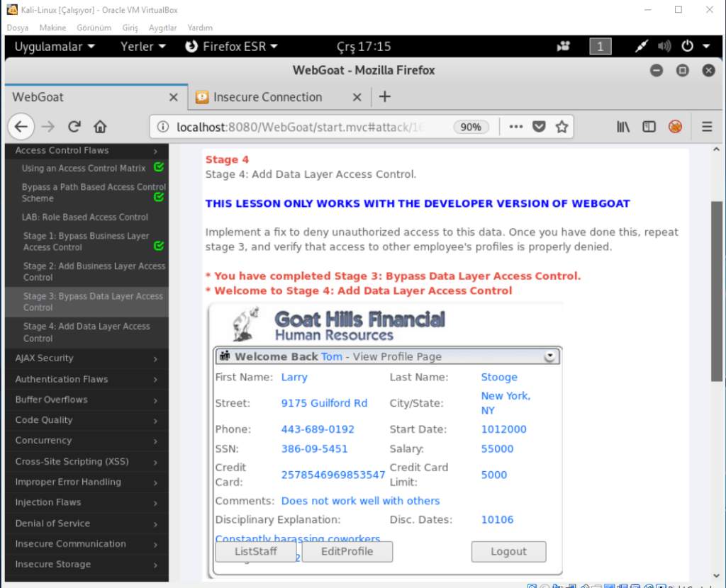Screen dimensions: 726x588
Task: Open page actions three-dot menu
Action: (x=515, y=127)
